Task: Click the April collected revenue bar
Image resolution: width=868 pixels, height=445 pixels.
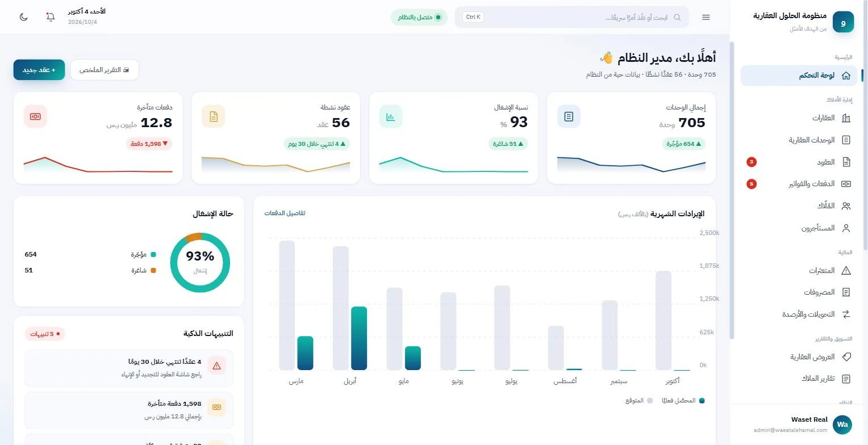Action: 359,338
